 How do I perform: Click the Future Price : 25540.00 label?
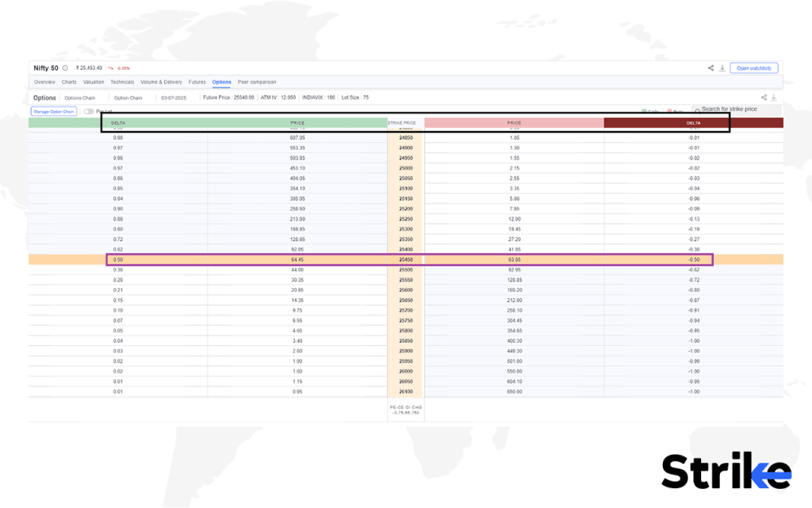coord(228,98)
